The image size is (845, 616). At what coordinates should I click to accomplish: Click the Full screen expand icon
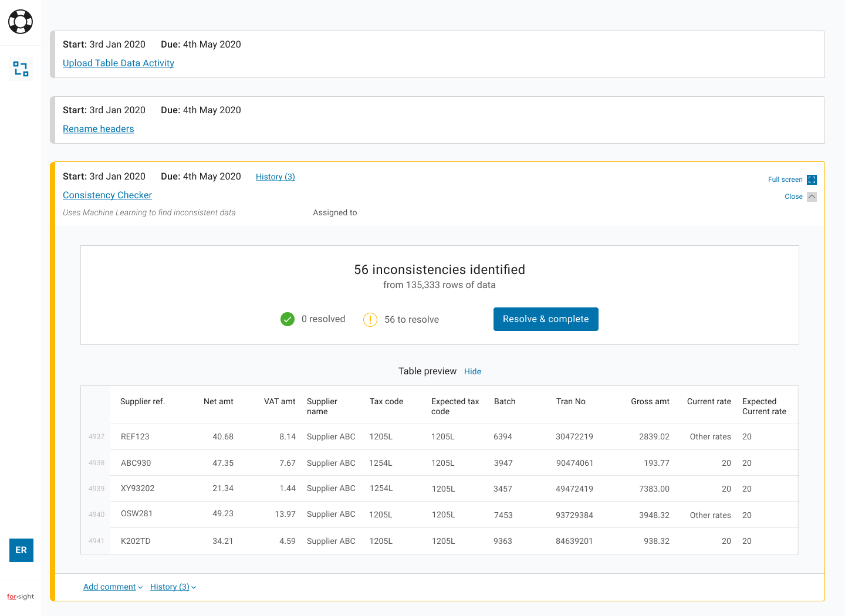coord(812,180)
